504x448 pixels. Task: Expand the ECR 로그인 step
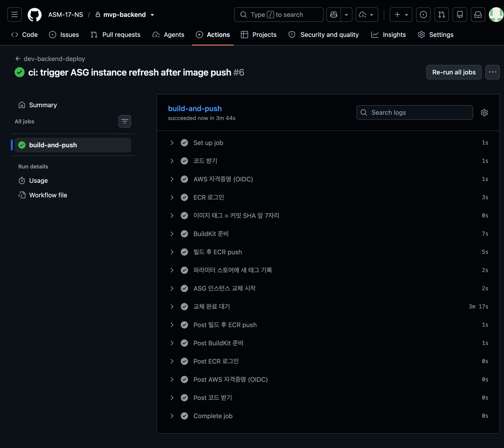pos(328,198)
